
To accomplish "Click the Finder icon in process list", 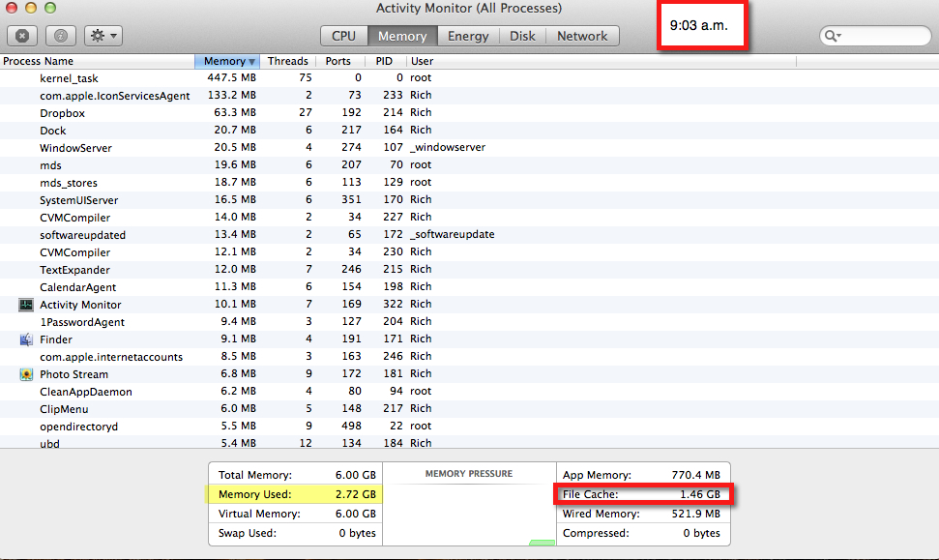I will 26,339.
